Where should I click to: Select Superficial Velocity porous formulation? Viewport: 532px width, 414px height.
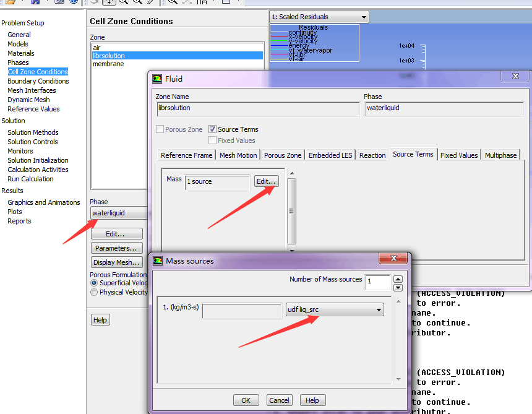tap(94, 283)
